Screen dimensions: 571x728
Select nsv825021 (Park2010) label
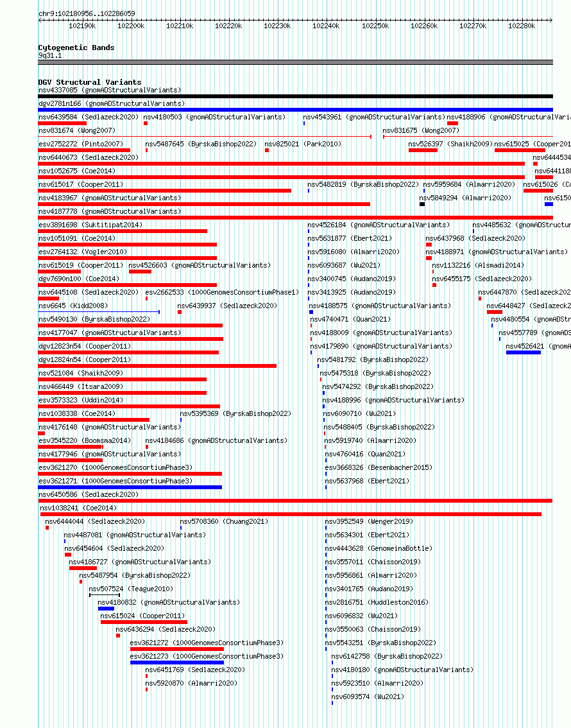[x=303, y=144]
